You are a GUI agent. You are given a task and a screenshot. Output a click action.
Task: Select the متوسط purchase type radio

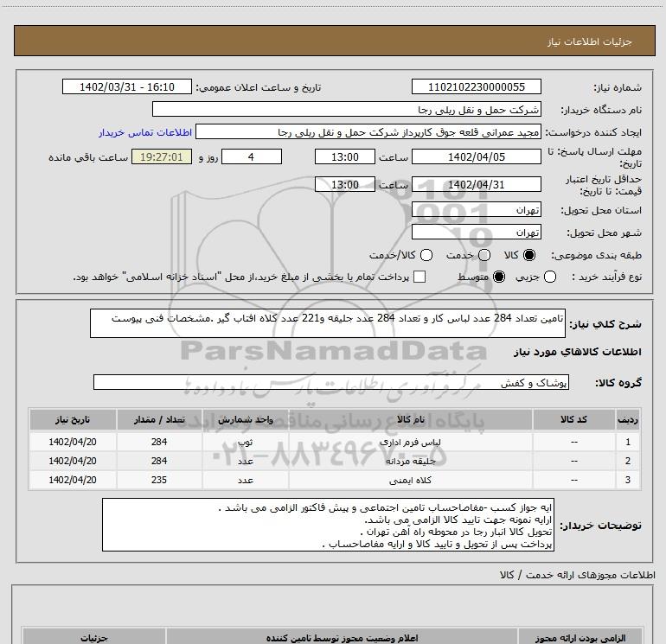pos(499,277)
